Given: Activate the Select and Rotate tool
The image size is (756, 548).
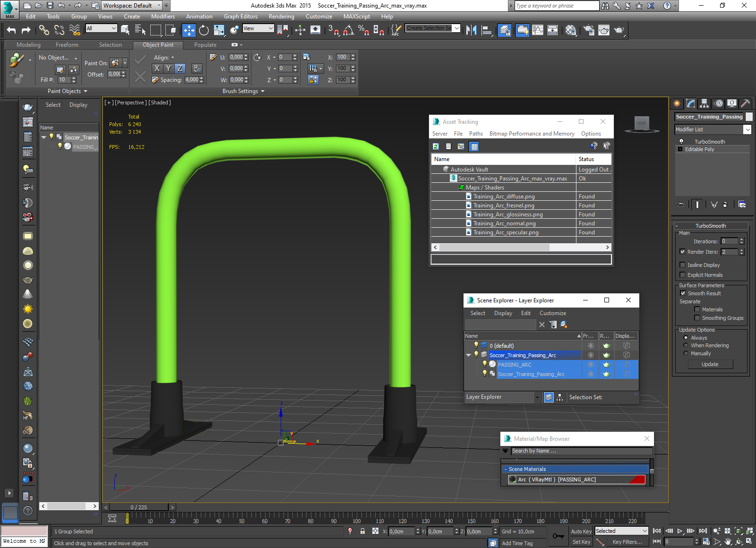Looking at the screenshot, I should (204, 30).
